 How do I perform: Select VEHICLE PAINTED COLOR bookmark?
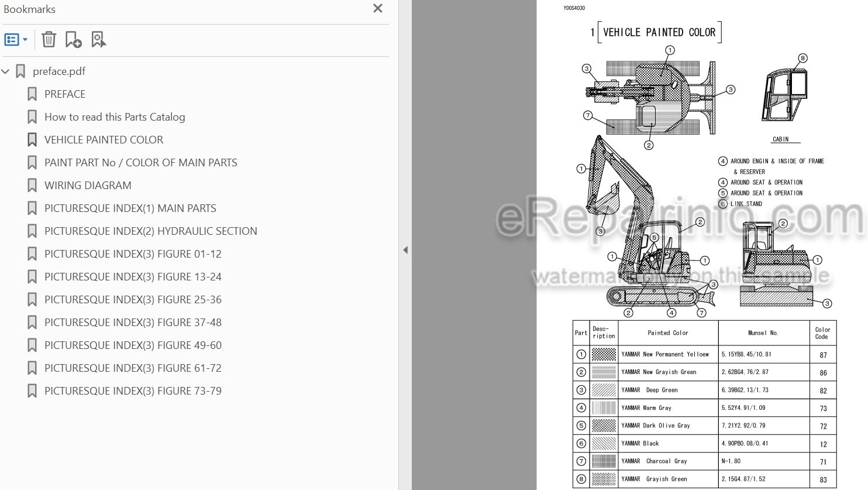tap(104, 140)
